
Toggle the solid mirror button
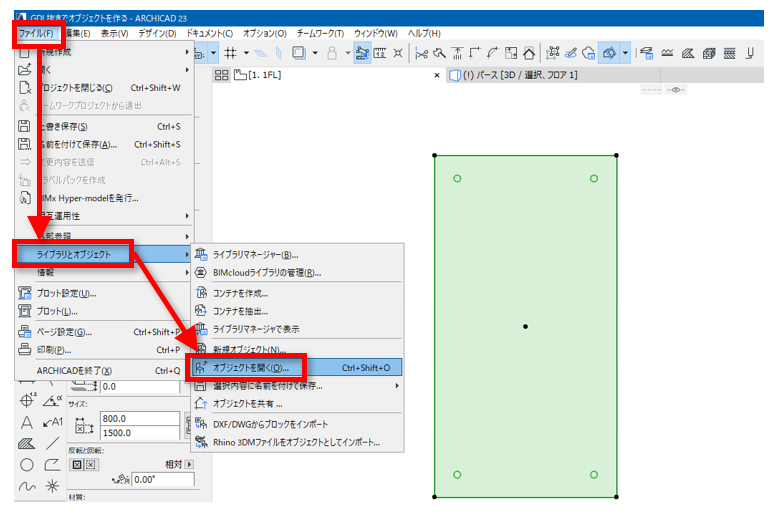(77, 464)
